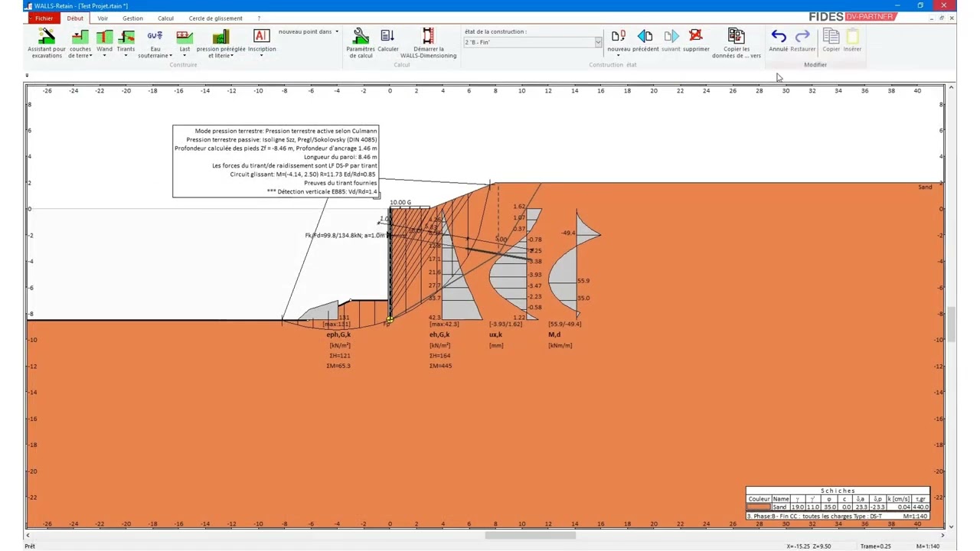Click the horizontal scrollbar left arrow
This screenshot has width=980, height=551.
point(28,535)
